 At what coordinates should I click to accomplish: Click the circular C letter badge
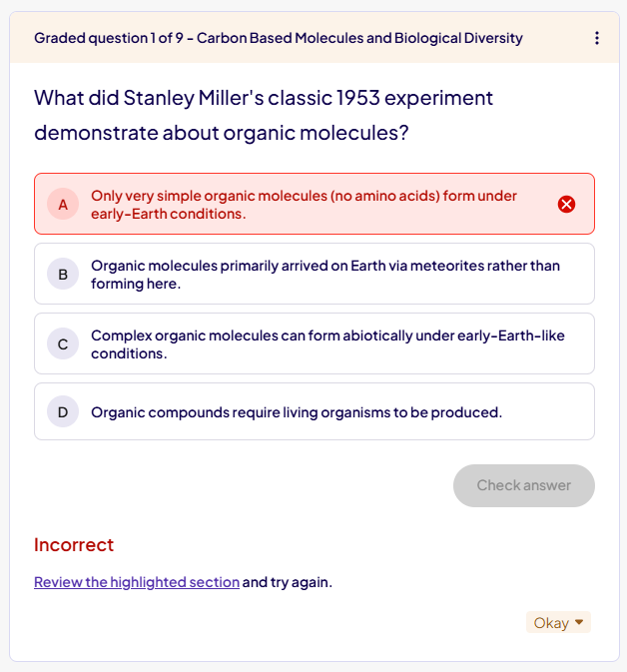tap(62, 343)
